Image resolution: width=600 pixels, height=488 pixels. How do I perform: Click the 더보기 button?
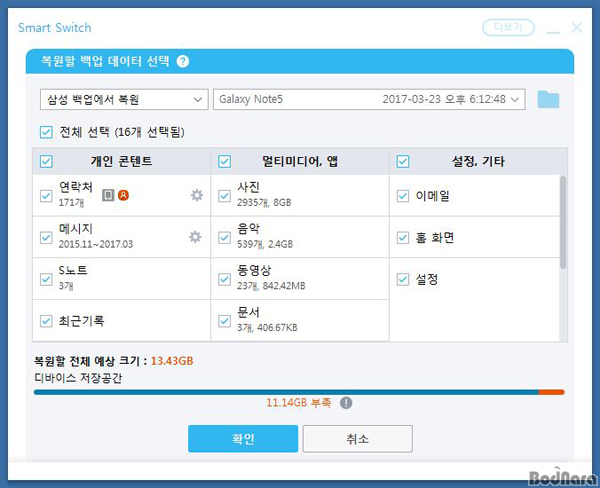[508, 28]
